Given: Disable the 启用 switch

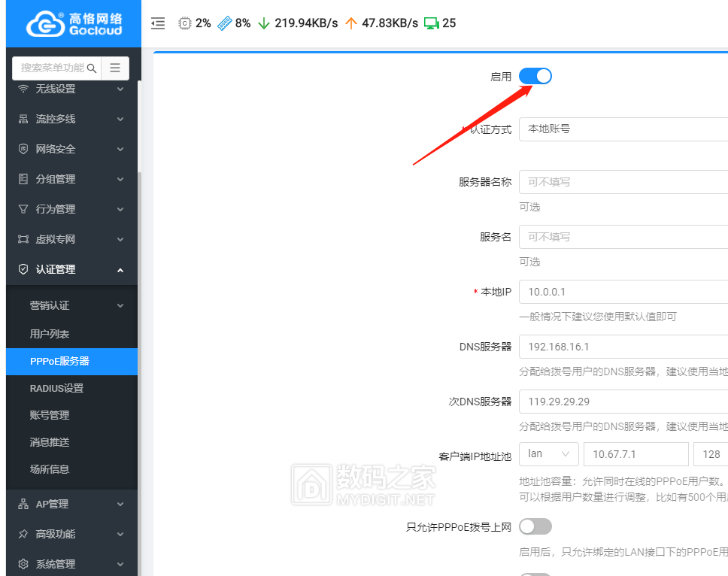Looking at the screenshot, I should pyautogui.click(x=535, y=76).
